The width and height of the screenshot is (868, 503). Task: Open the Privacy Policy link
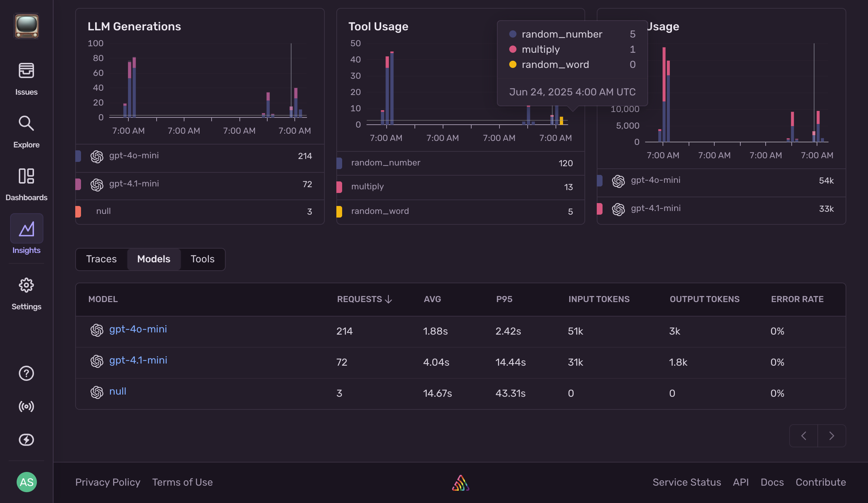click(107, 482)
